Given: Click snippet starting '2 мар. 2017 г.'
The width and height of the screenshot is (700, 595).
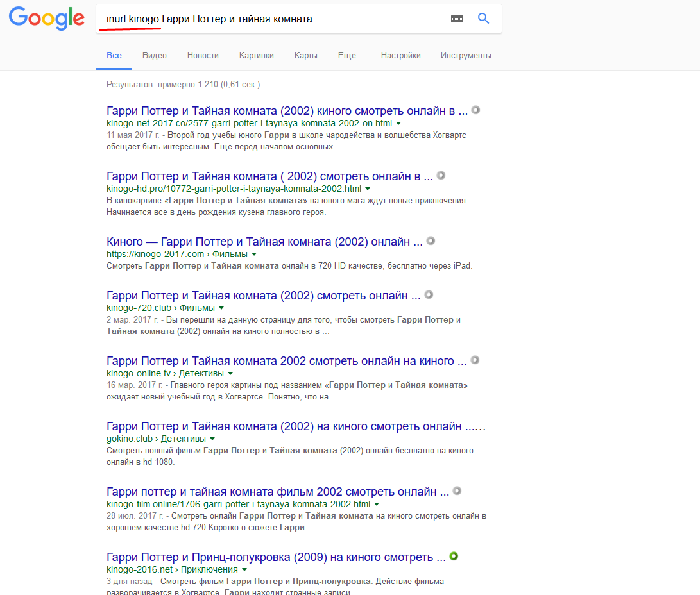Looking at the screenshot, I should pyautogui.click(x=284, y=326).
